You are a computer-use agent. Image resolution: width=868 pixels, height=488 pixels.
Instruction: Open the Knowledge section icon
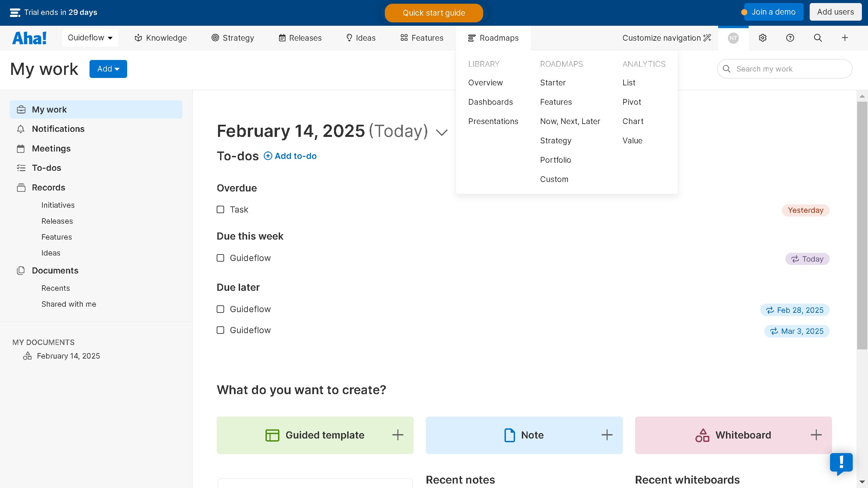pos(138,38)
